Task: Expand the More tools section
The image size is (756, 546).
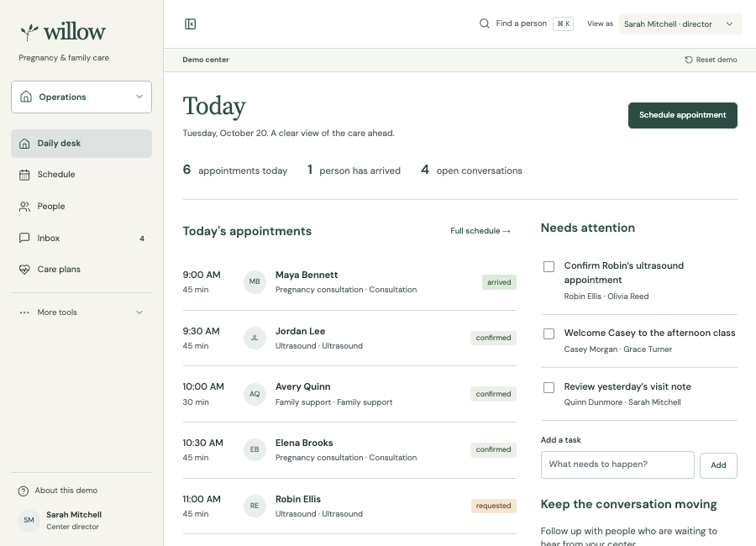Action: point(81,312)
